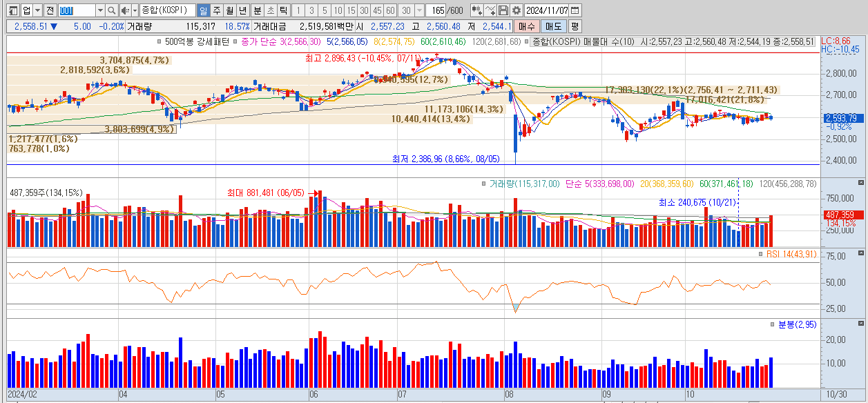Click the 매도 sell button
868x403 pixels.
(553, 26)
